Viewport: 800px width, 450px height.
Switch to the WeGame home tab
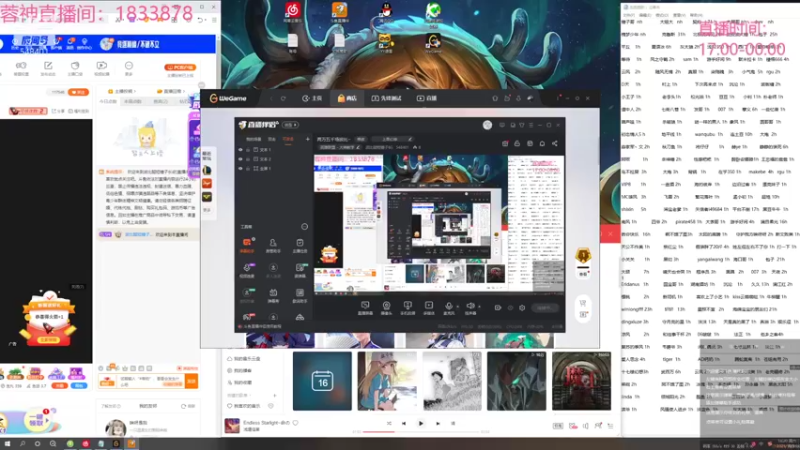312,98
